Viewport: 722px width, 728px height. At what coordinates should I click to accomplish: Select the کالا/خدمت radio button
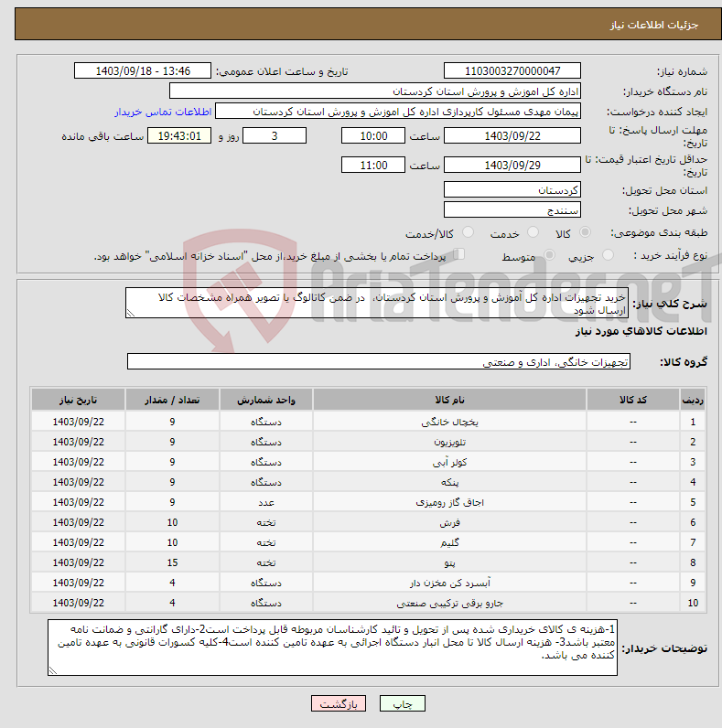coord(468,232)
